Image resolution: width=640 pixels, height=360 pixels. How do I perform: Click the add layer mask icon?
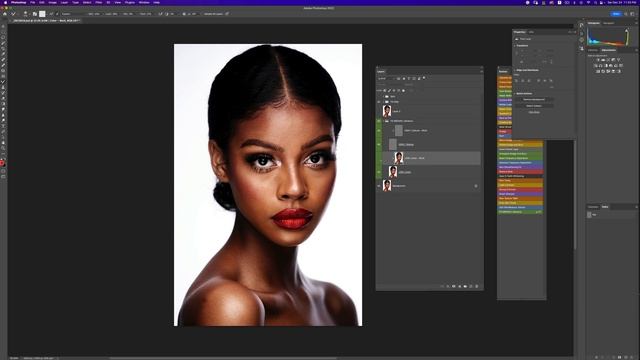coord(453,287)
